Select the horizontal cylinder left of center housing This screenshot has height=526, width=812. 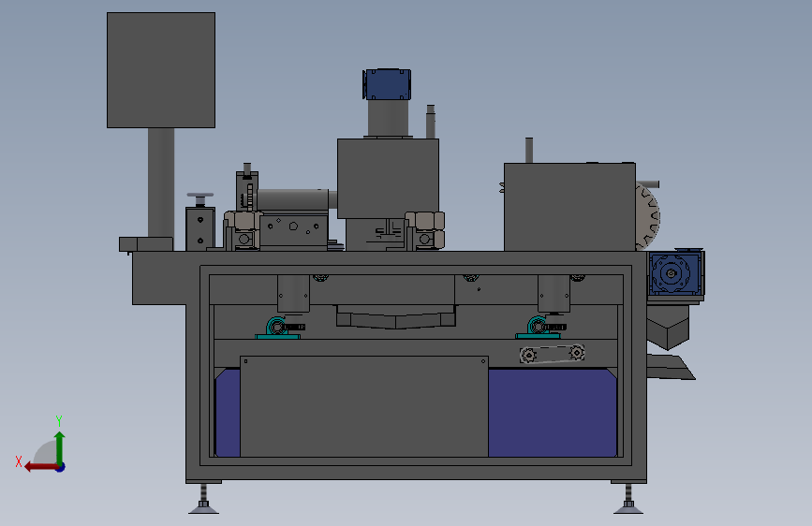[293, 199]
